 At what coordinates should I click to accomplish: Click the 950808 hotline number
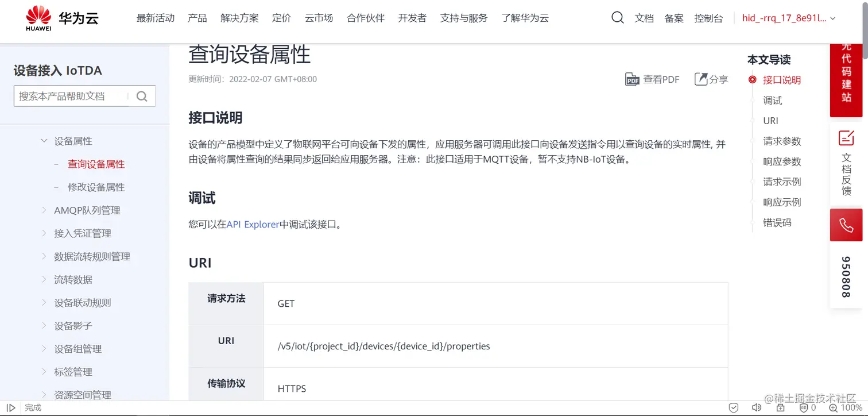click(846, 277)
